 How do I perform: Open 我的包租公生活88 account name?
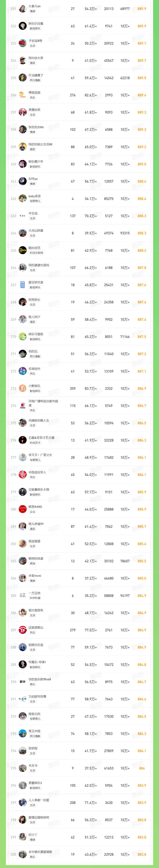pyautogui.click(x=40, y=144)
